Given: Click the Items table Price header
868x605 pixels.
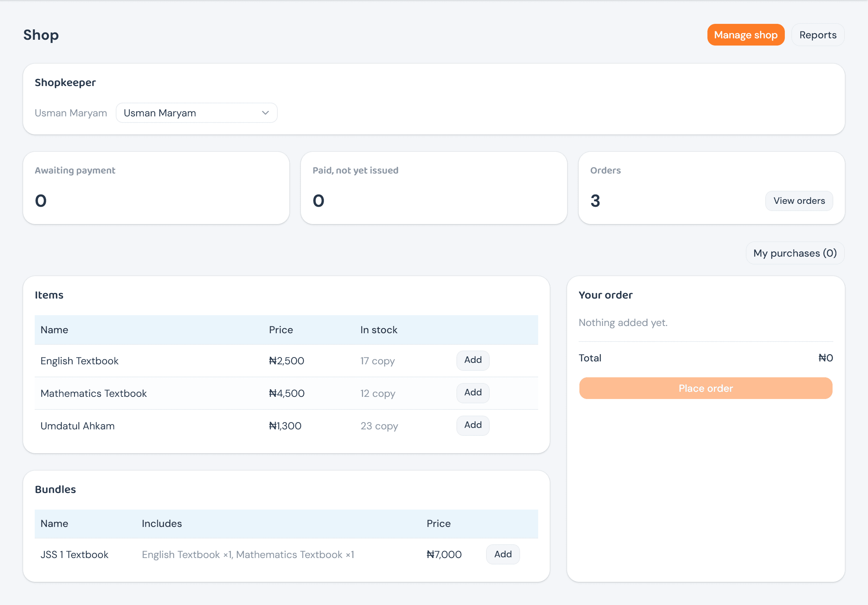Looking at the screenshot, I should point(281,330).
